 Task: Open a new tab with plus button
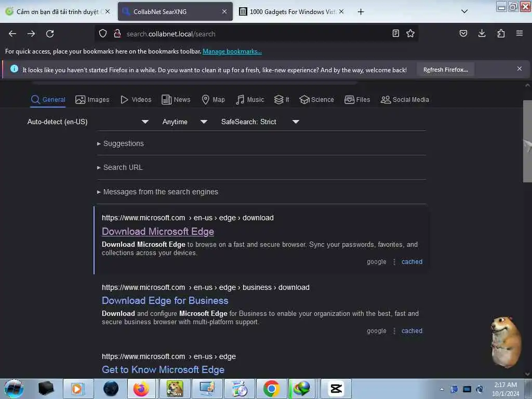tap(361, 12)
